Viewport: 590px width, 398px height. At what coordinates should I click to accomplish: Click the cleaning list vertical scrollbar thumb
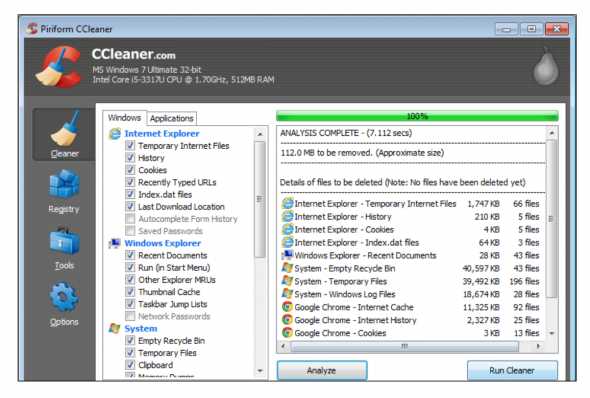(x=260, y=199)
